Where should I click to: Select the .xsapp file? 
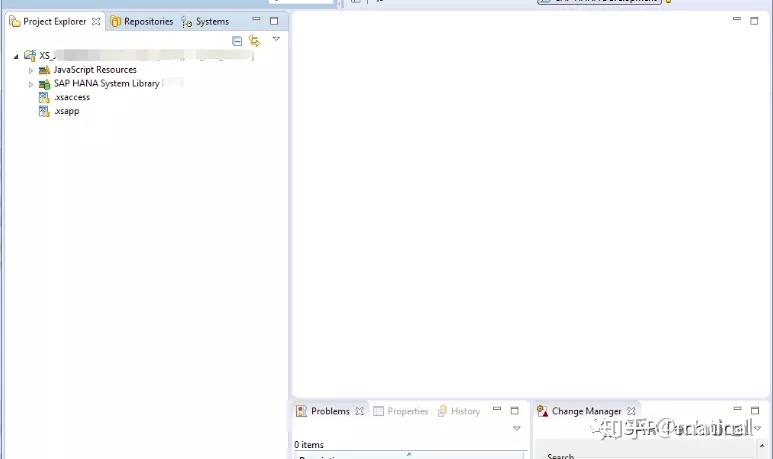[x=67, y=111]
